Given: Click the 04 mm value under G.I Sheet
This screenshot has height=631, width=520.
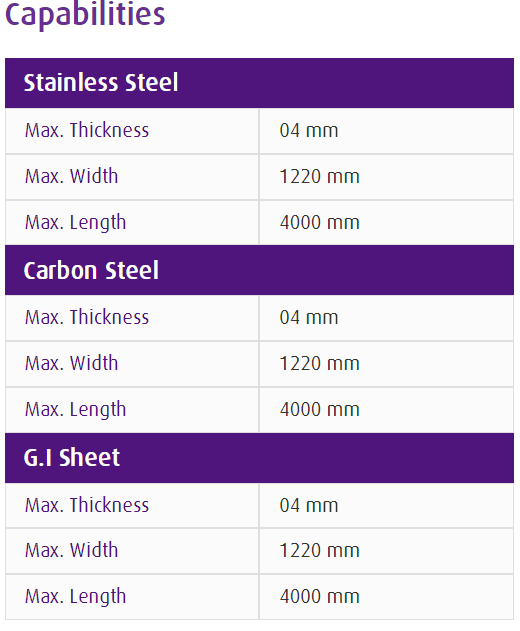Looking at the screenshot, I should 309,505.
